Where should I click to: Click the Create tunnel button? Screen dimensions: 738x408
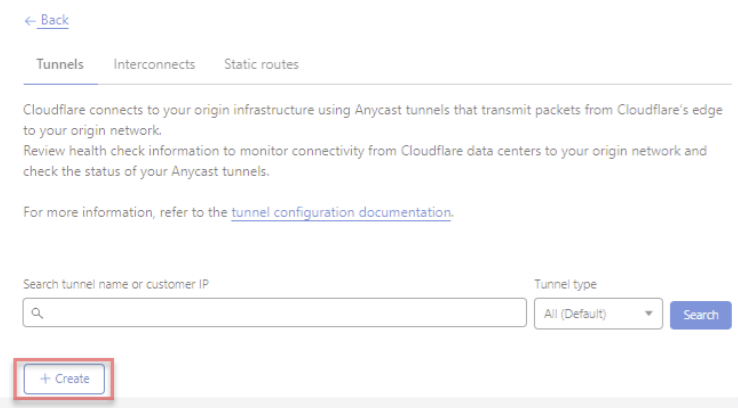64,379
